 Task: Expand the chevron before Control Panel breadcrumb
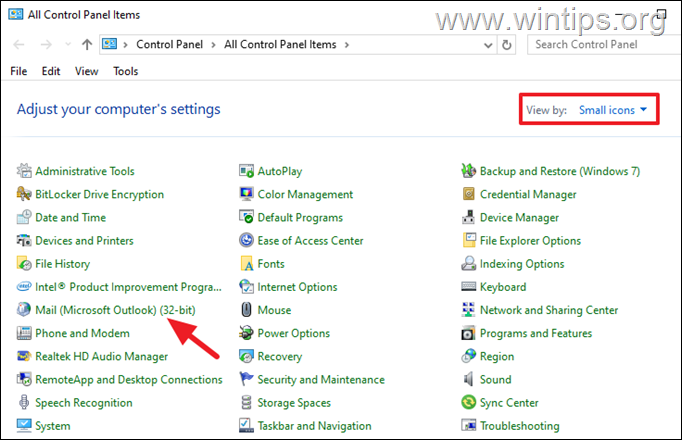[x=125, y=45]
